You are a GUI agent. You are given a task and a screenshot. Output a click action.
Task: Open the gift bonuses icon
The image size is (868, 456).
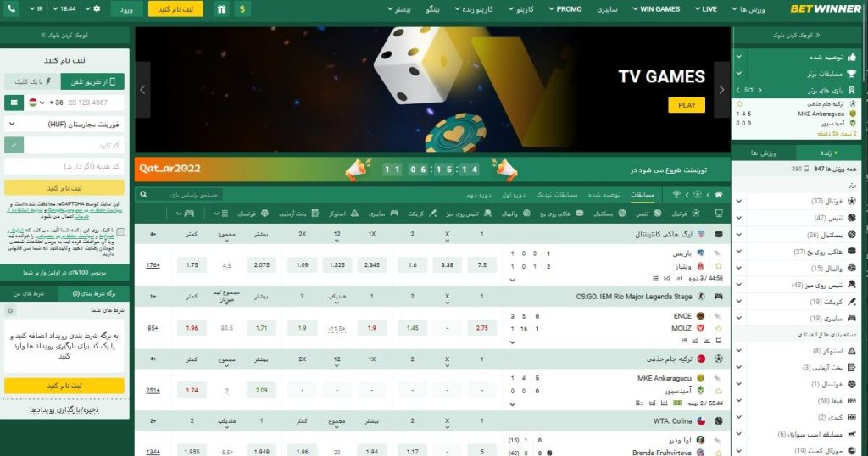[x=221, y=8]
